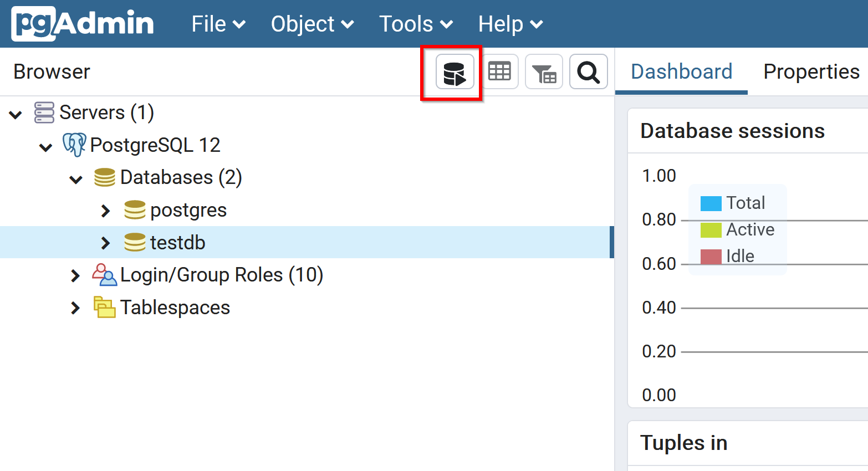
Task: Click the Idle red color swatch
Action: coord(711,257)
